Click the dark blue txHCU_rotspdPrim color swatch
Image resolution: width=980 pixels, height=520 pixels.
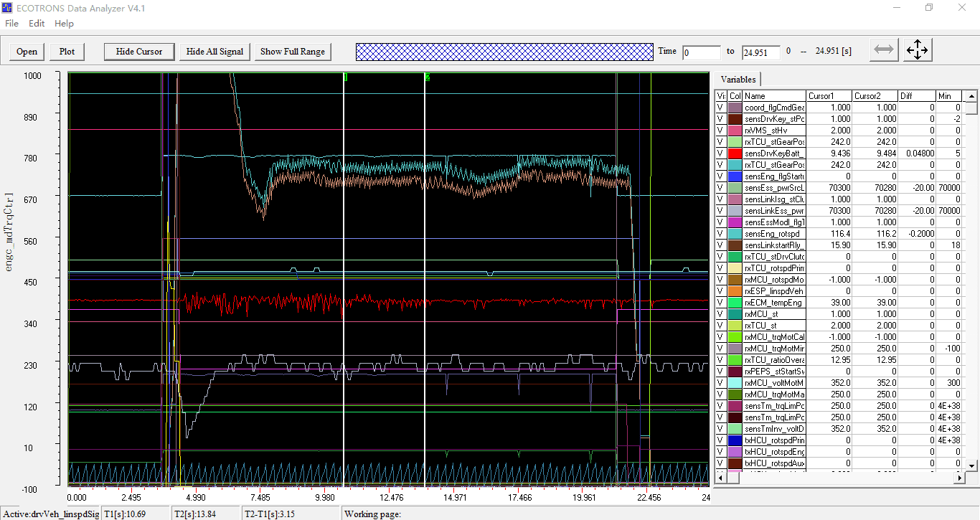735,440
